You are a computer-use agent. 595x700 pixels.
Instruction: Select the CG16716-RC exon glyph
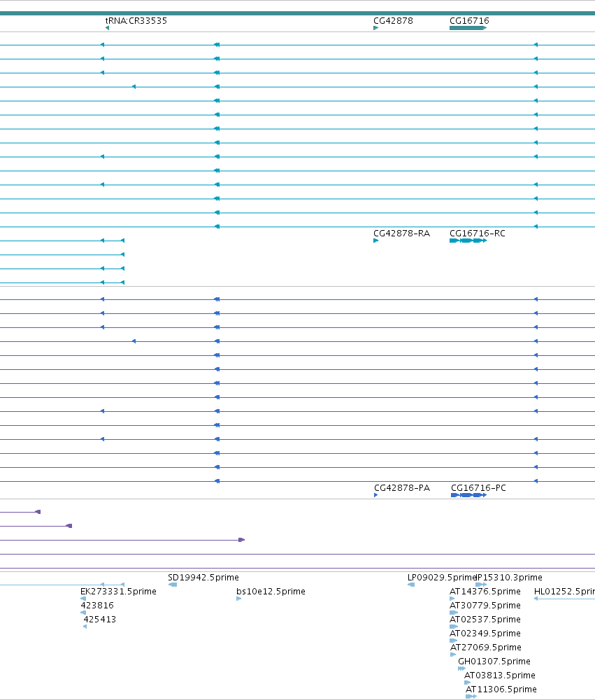click(468, 241)
